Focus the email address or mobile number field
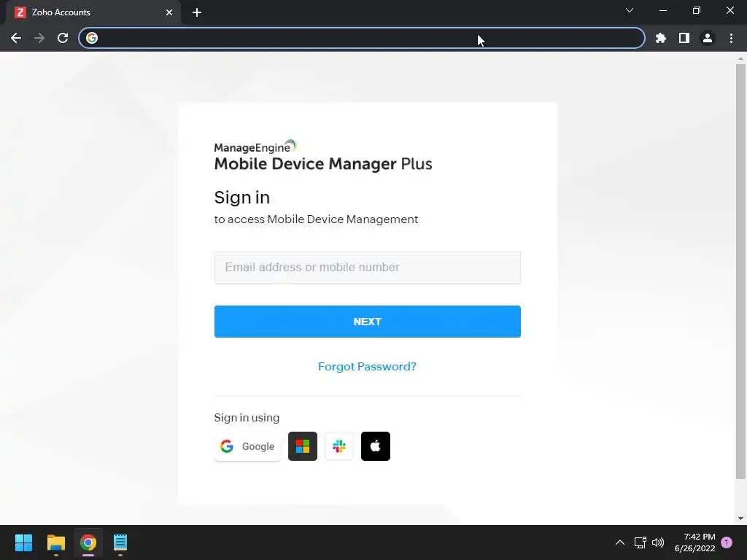This screenshot has width=747, height=560. coord(368,268)
